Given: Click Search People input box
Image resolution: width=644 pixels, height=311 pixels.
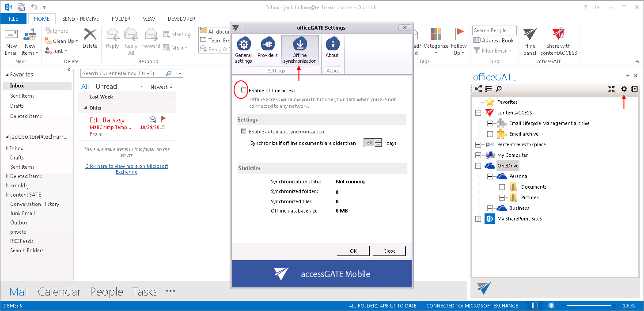Looking at the screenshot, I should (495, 30).
